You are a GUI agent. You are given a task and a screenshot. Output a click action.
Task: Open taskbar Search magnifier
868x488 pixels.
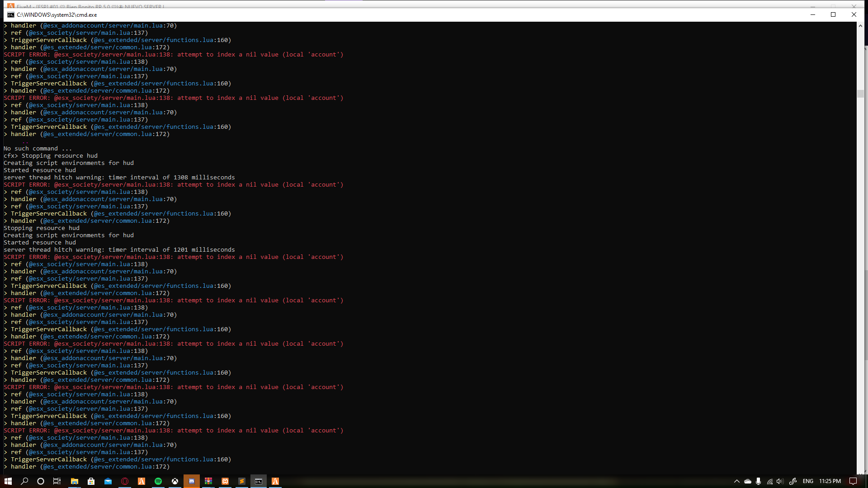[x=24, y=481]
